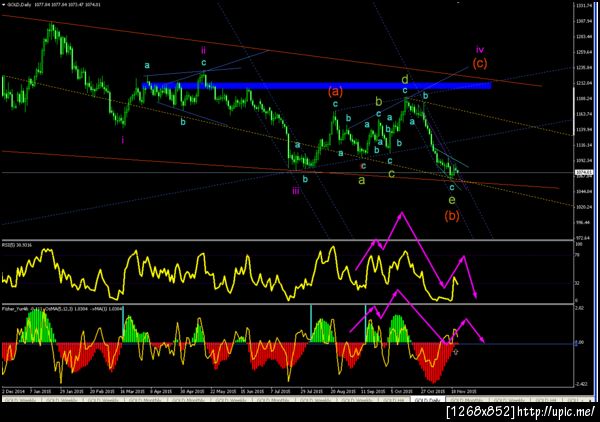Select the small white arrow in the Fisher panel
Image resolution: width=600 pixels, height=422 pixels.
pos(455,351)
